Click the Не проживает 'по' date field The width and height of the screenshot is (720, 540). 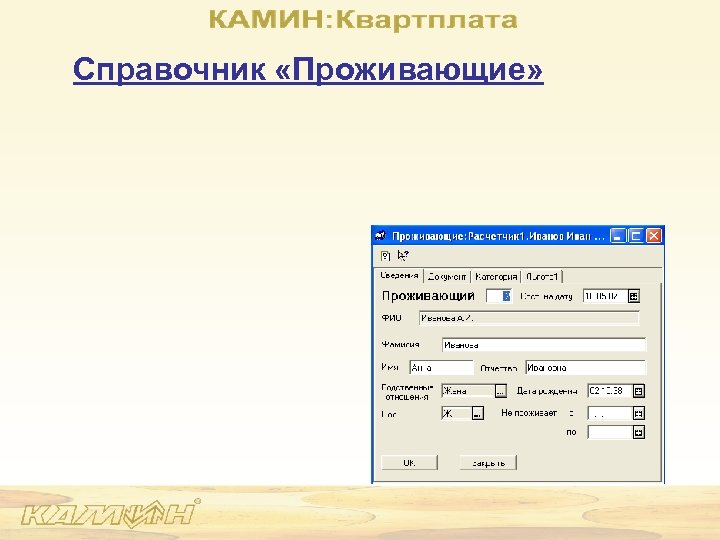point(610,432)
